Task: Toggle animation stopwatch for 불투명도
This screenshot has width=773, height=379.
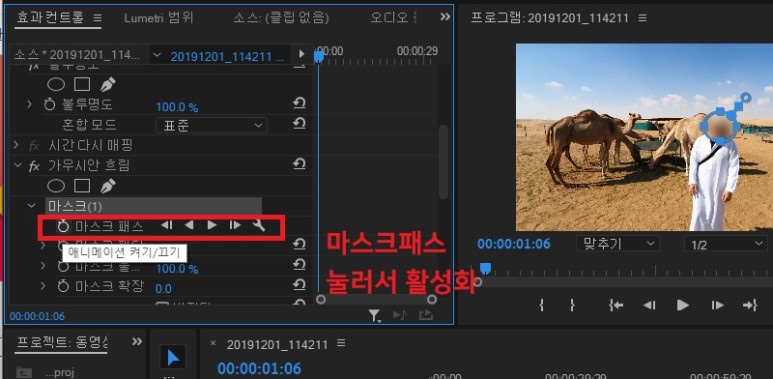Action: pos(50,104)
